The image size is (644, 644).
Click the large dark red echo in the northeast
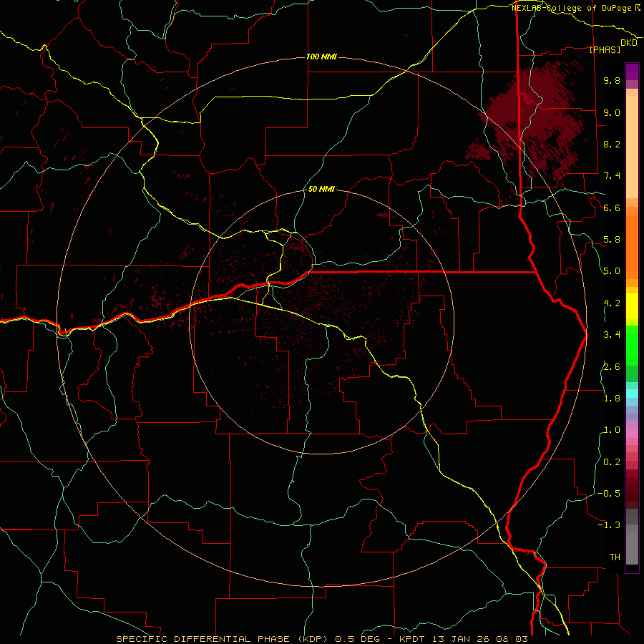coord(534,123)
